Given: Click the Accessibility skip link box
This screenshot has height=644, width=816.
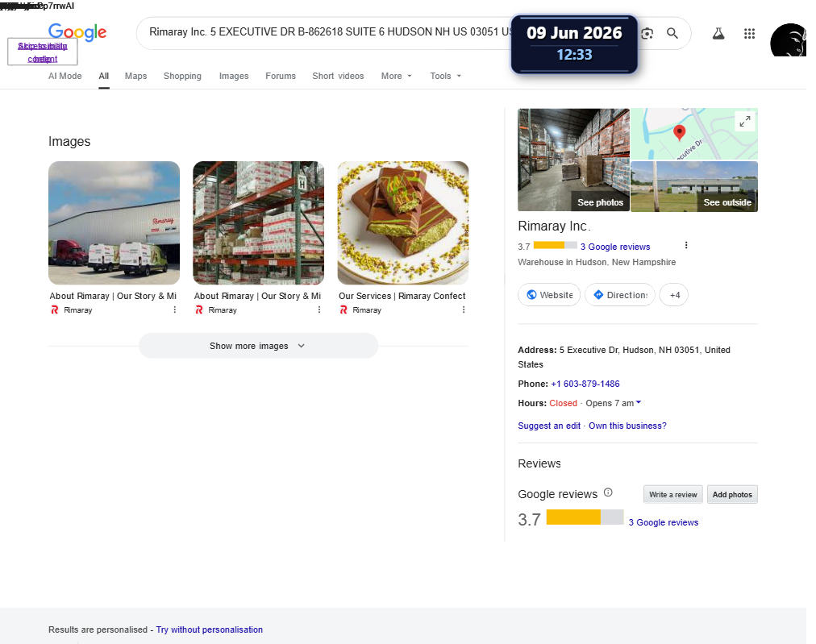Looking at the screenshot, I should coord(42,52).
